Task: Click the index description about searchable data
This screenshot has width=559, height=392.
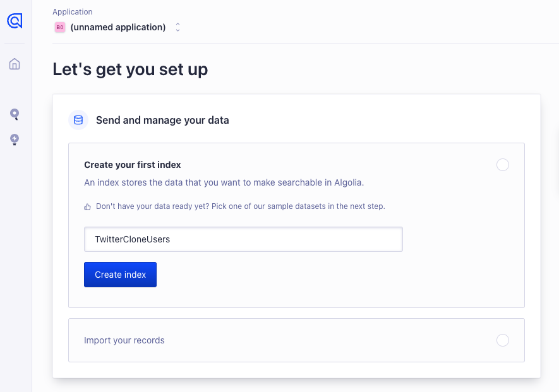Action: (x=224, y=182)
